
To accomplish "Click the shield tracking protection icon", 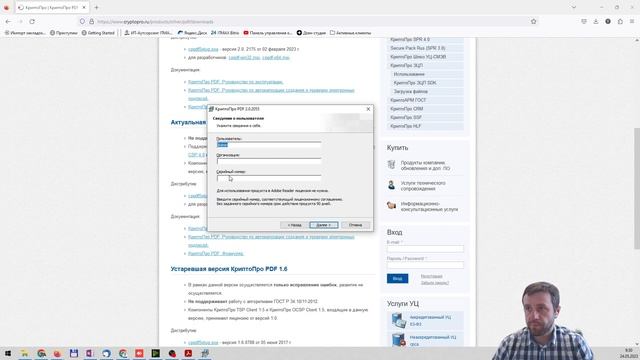I will pyautogui.click(x=82, y=22).
